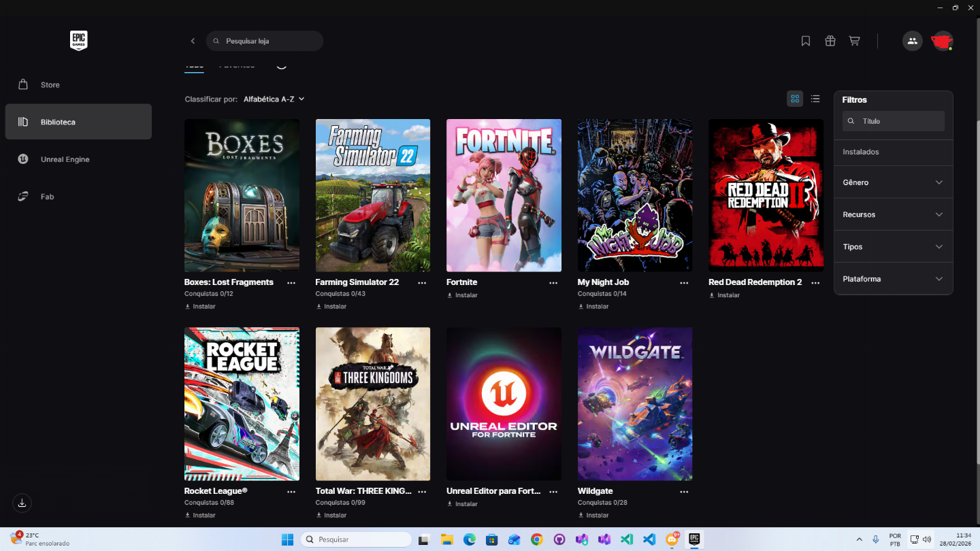
Task: Expand the Plataforma filter section
Action: click(893, 279)
